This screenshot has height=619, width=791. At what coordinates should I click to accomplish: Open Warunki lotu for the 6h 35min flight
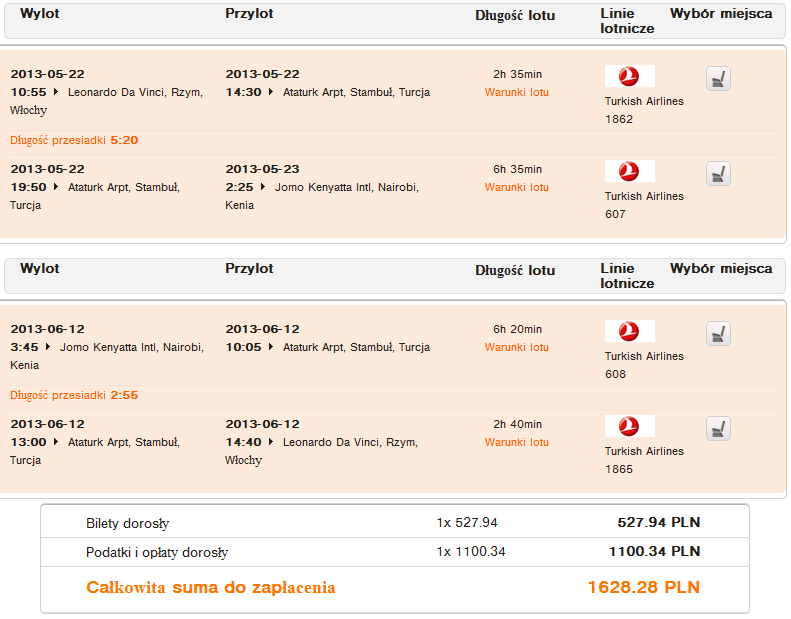(517, 187)
